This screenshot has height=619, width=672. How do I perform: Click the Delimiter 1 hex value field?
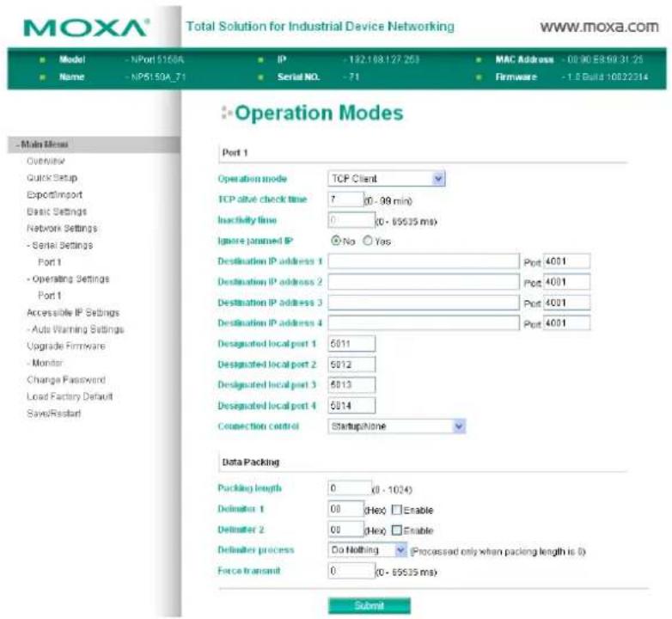tap(345, 509)
